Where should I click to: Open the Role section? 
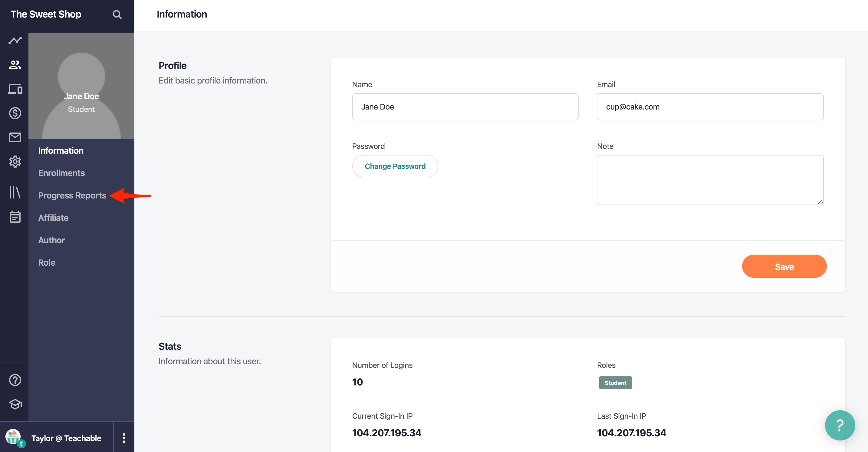click(x=47, y=263)
